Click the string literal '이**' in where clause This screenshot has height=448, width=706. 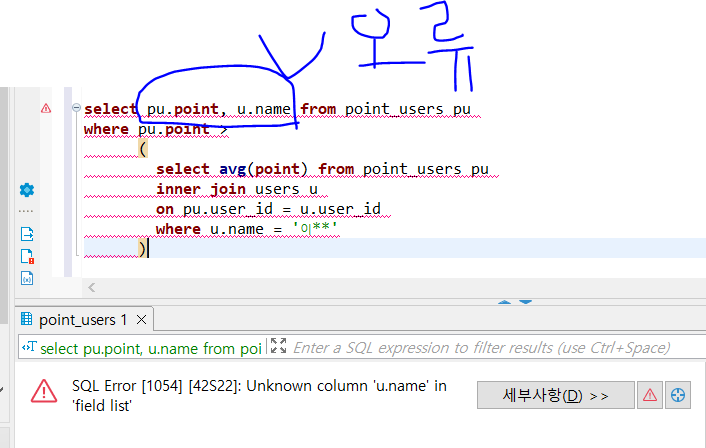click(x=314, y=229)
